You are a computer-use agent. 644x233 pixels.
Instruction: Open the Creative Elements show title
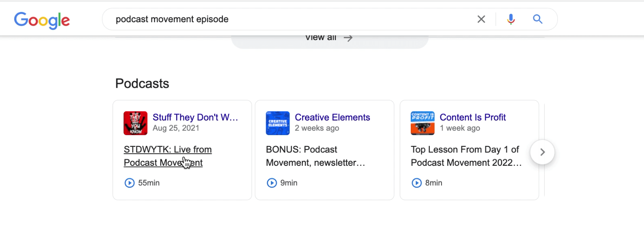pos(332,117)
